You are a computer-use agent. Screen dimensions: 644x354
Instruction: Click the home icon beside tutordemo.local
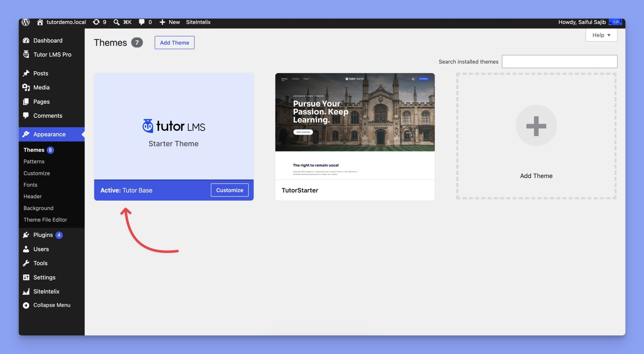coord(40,22)
